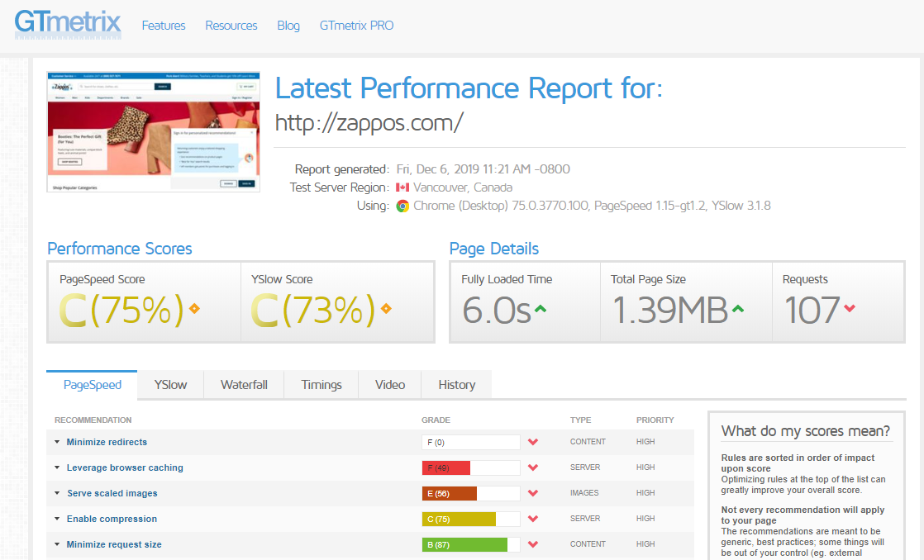Switch to the Waterfall tab
924x560 pixels.
pyautogui.click(x=244, y=385)
